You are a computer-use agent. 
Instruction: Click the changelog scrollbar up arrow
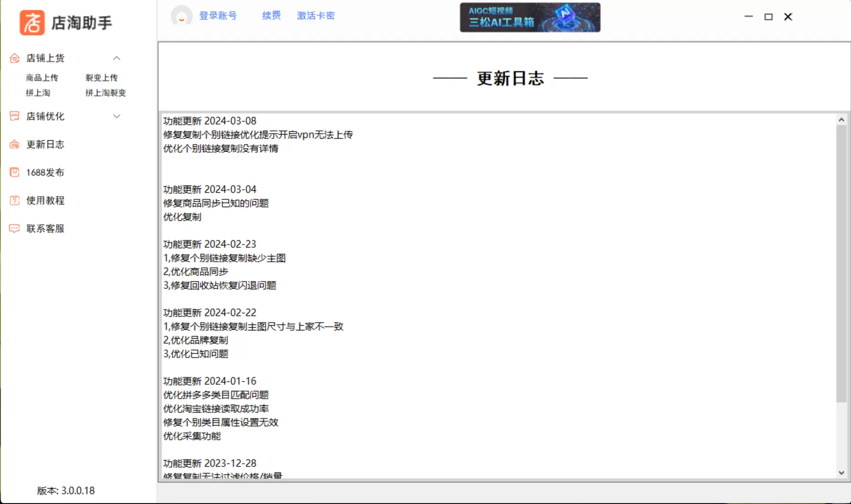pyautogui.click(x=841, y=120)
